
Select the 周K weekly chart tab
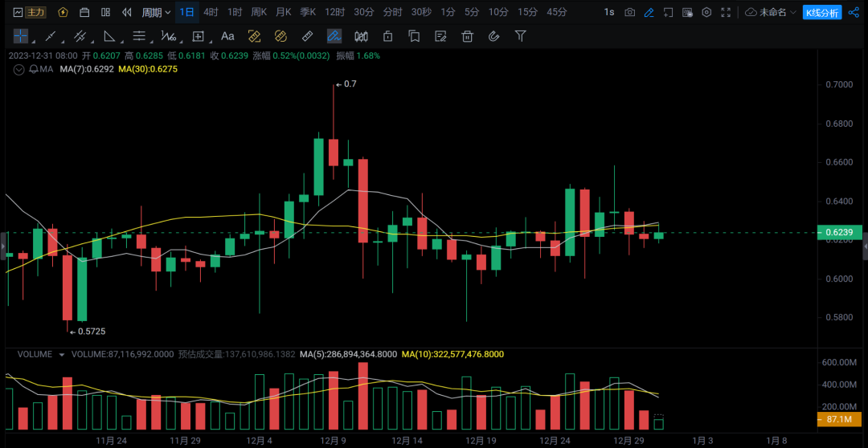259,12
